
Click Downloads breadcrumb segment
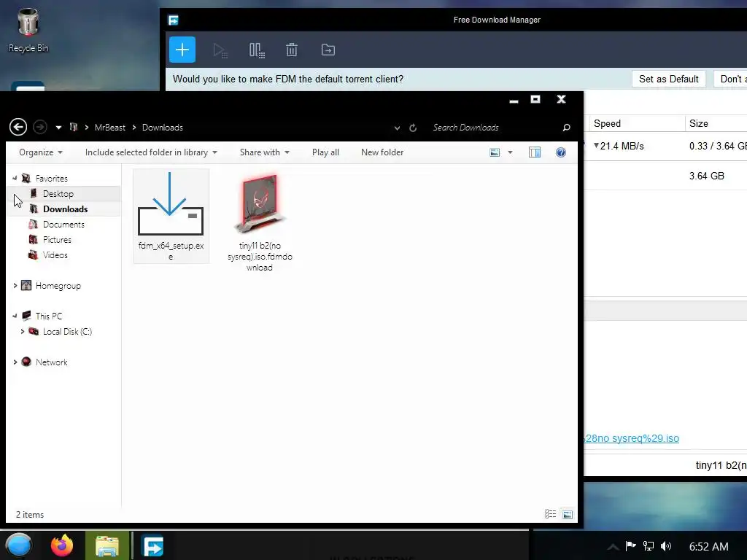pos(163,128)
